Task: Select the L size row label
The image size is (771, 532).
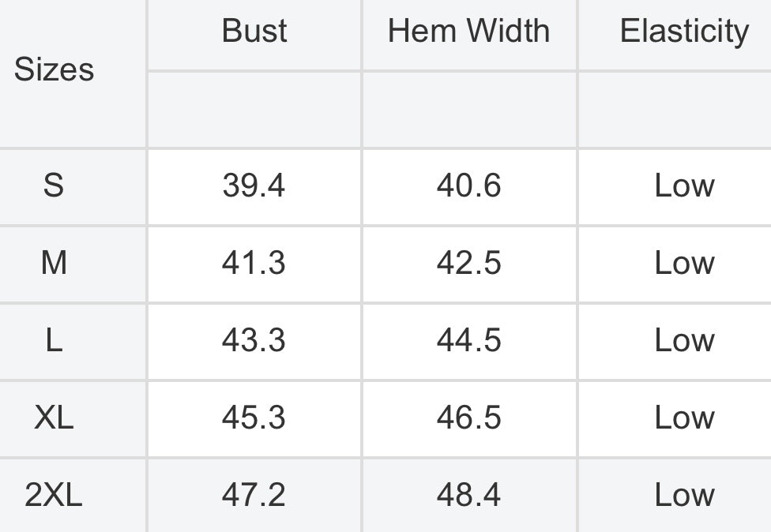Action: 54,340
